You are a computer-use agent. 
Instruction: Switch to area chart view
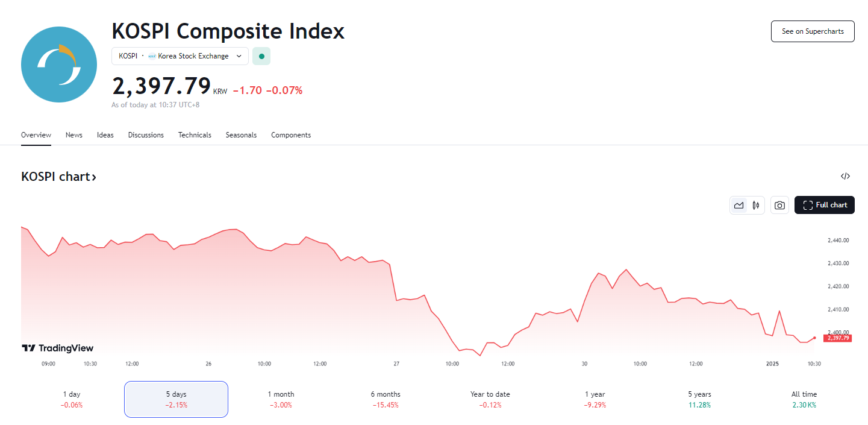[738, 206]
